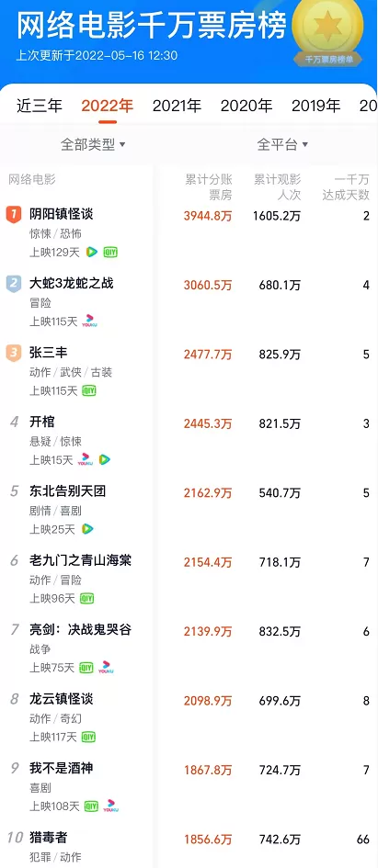Tap the 累计分账票房 column header

(x=209, y=187)
